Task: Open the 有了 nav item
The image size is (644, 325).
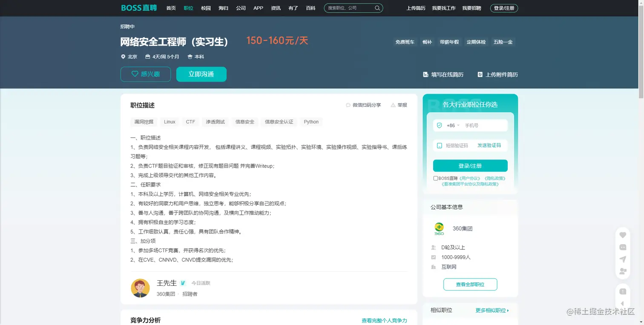Action: click(293, 8)
